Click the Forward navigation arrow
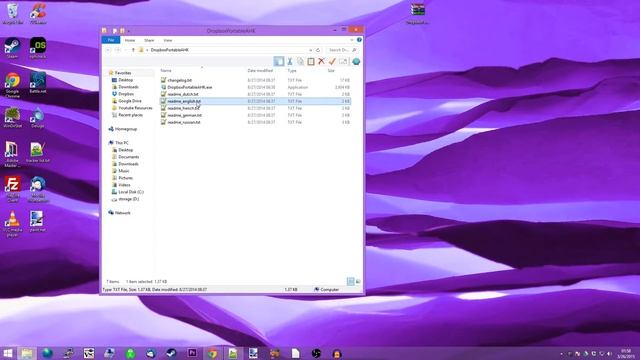Viewport: 640px width, 360px height. point(118,50)
